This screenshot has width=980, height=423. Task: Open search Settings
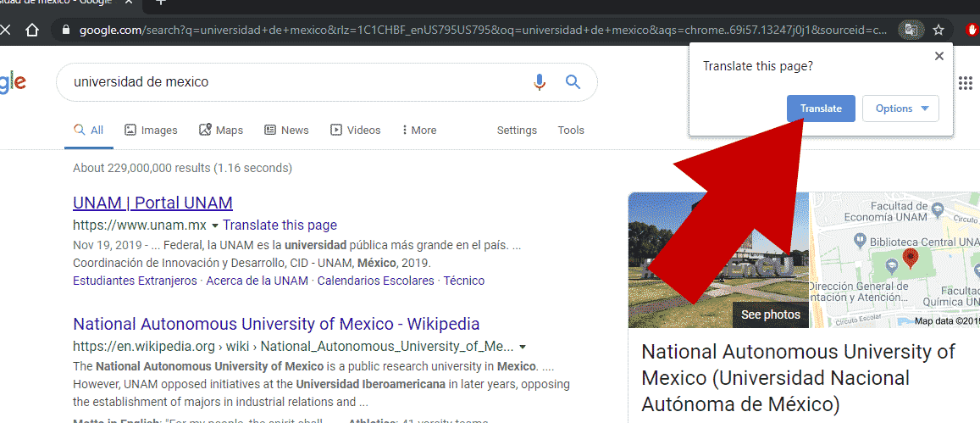coord(517,131)
